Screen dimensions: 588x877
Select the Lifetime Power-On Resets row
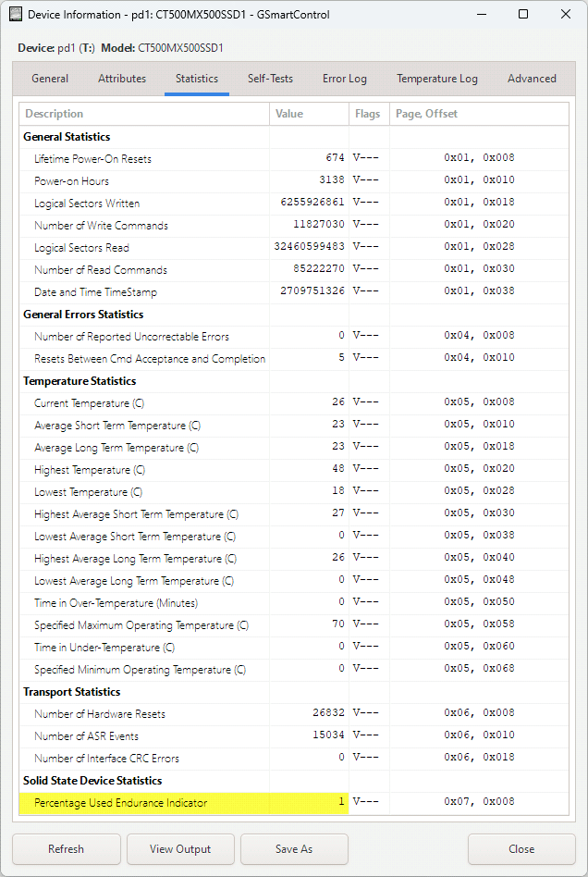pyautogui.click(x=294, y=159)
